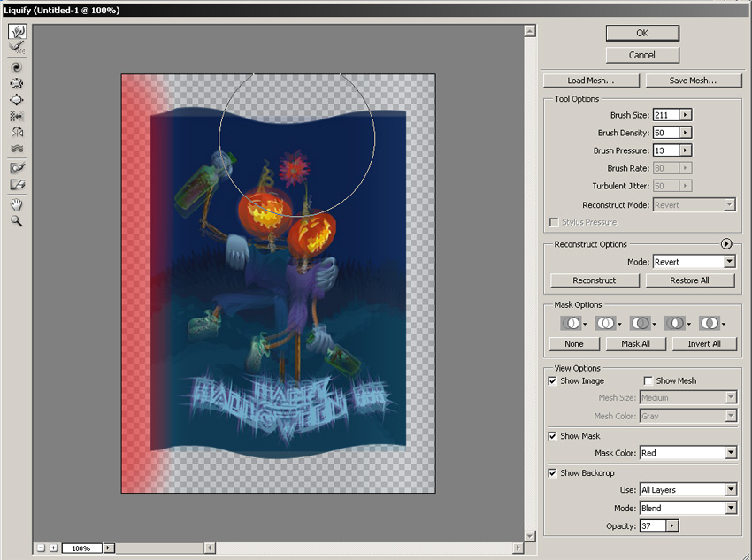Enable the Show Mesh checkbox
Screen dimensions: 752x560
click(x=648, y=380)
